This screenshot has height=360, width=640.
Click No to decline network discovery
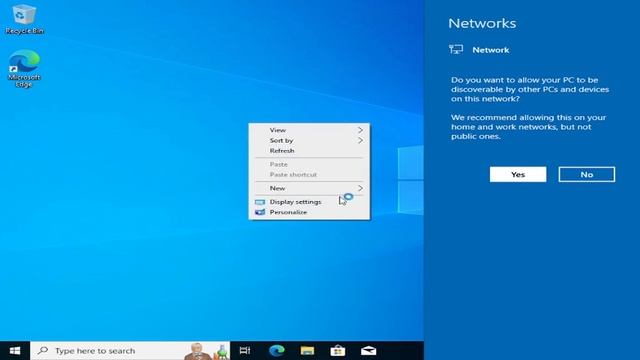coord(587,174)
